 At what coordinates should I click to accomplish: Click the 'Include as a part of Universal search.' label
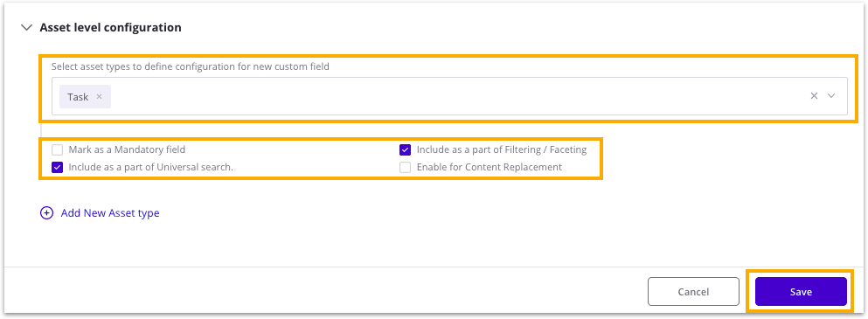[150, 167]
